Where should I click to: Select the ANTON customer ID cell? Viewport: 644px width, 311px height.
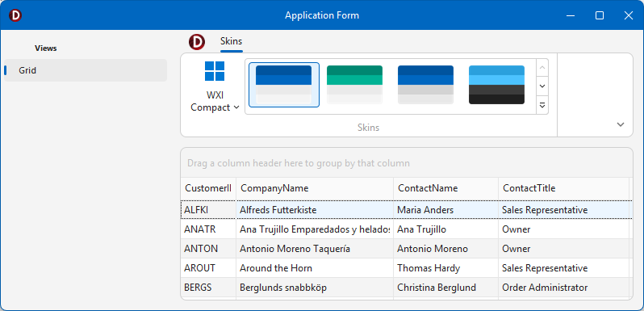(209, 249)
